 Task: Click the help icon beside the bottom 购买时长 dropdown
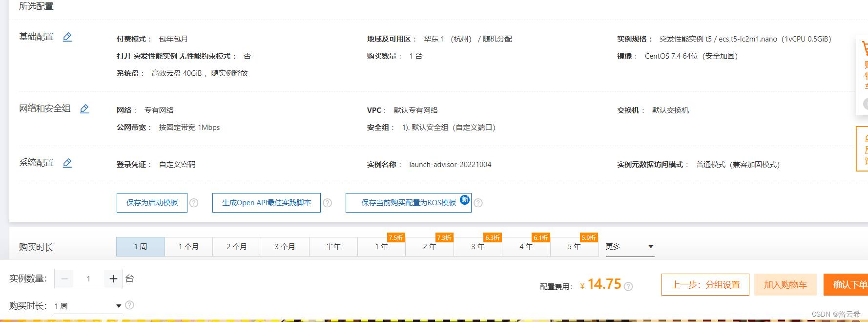click(x=129, y=305)
